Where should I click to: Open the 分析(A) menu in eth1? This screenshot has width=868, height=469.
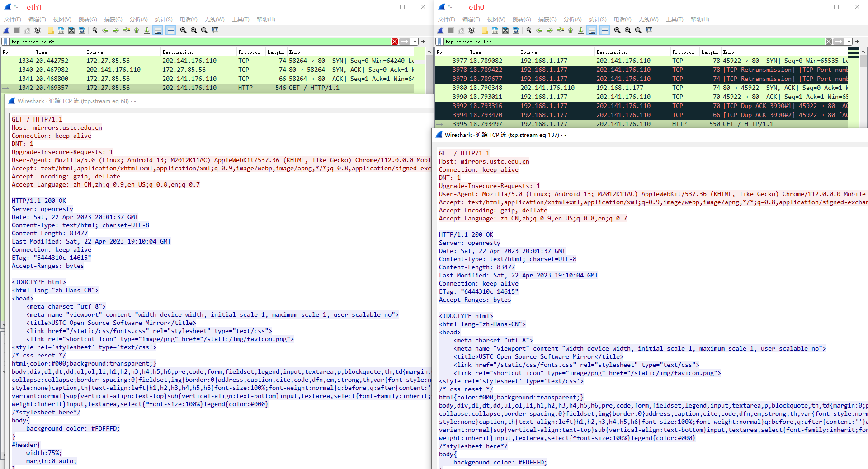click(138, 19)
